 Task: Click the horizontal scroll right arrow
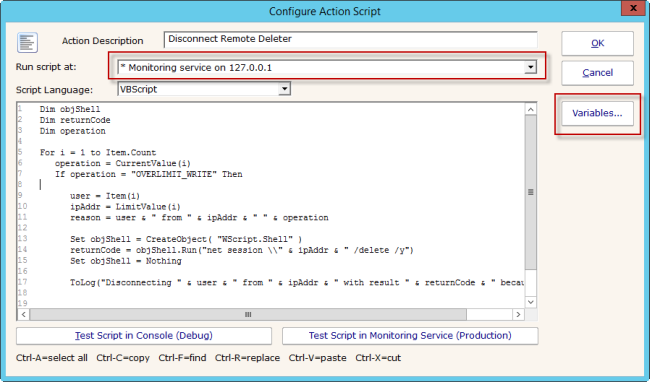tap(518, 314)
